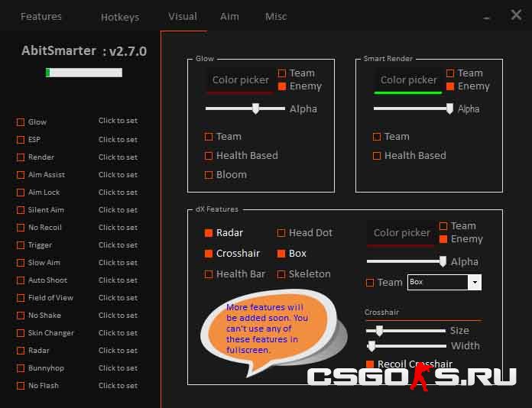
Task: Toggle the Trigger checkbox
Action: [21, 245]
